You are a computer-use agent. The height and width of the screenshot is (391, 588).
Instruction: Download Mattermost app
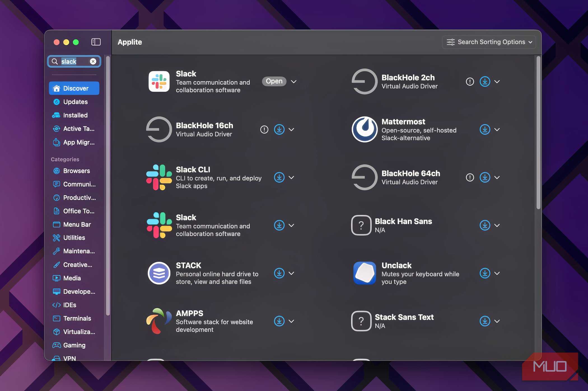tap(485, 129)
